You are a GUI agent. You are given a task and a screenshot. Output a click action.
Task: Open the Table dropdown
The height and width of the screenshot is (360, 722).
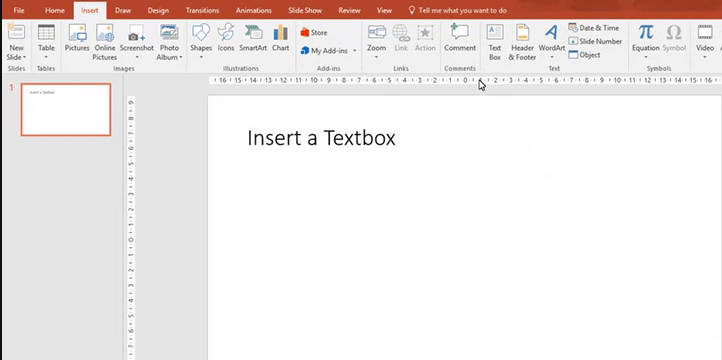click(46, 57)
